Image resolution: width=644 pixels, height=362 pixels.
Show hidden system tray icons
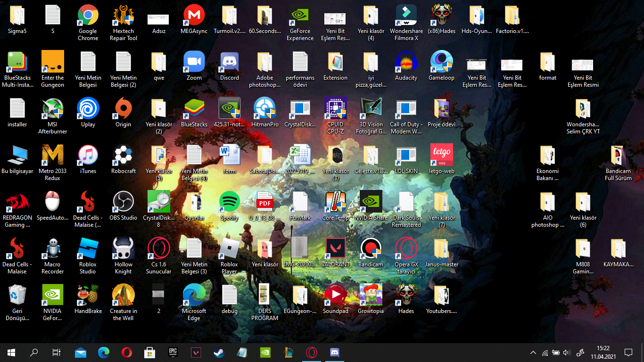click(x=533, y=352)
